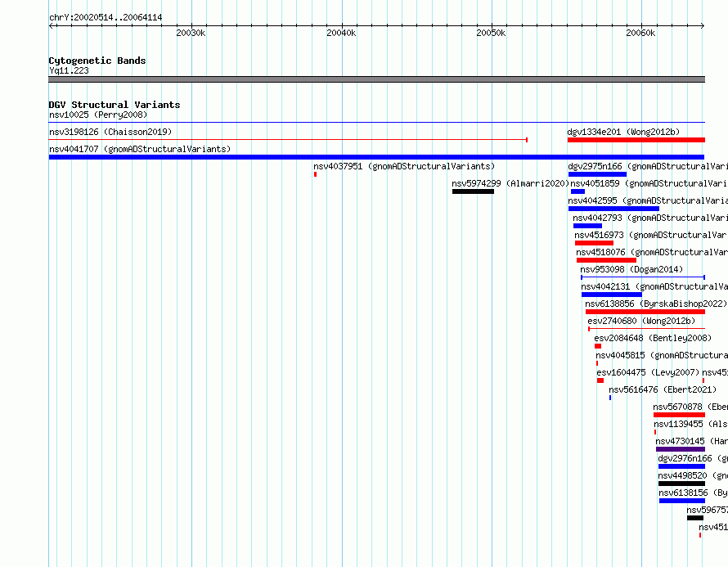Select the nsv3198126 (Chaisson2019) label
The image size is (728, 567).
110,132
